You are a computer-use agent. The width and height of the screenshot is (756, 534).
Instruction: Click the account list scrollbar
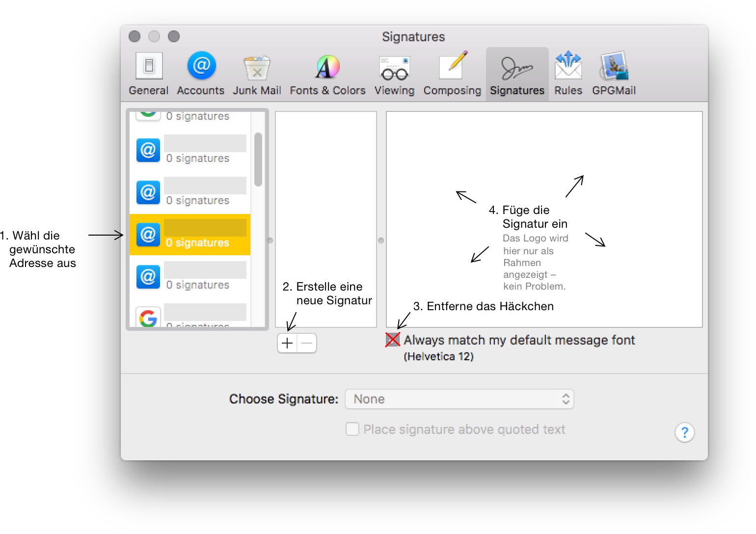coord(258,160)
